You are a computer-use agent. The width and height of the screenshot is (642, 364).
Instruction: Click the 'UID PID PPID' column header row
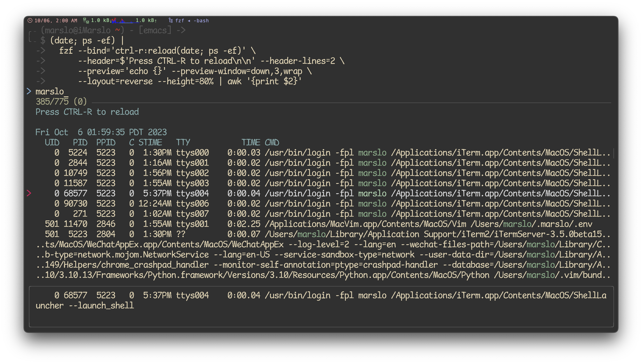(162, 142)
